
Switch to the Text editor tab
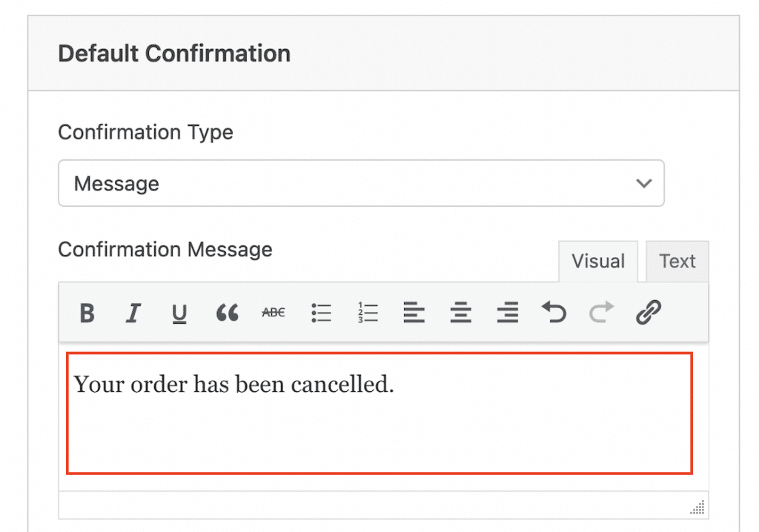pyautogui.click(x=677, y=262)
